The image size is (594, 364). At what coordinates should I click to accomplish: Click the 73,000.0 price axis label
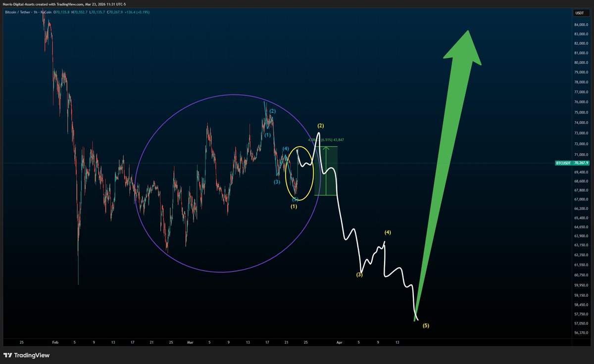click(581, 134)
